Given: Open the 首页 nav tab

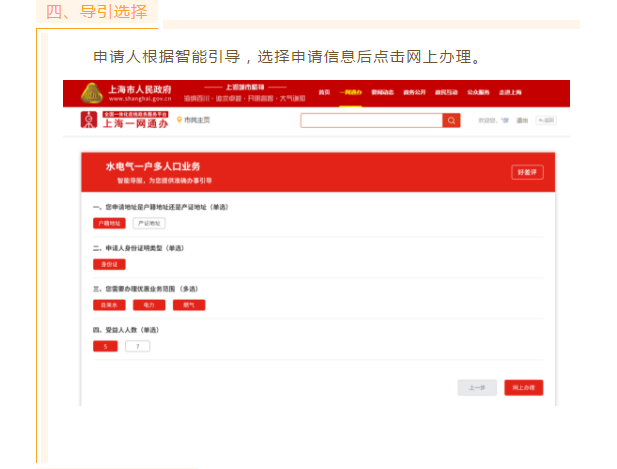Looking at the screenshot, I should [x=324, y=92].
